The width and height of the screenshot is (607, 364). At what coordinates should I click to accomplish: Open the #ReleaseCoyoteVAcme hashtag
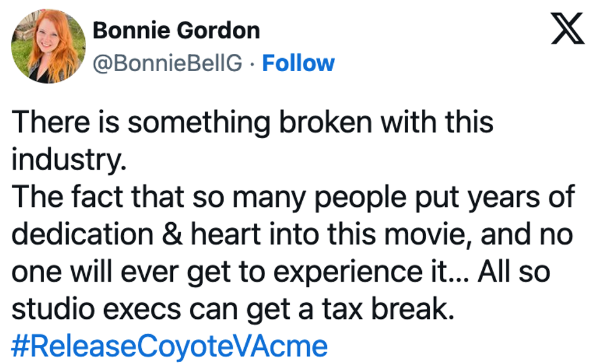pyautogui.click(x=168, y=345)
